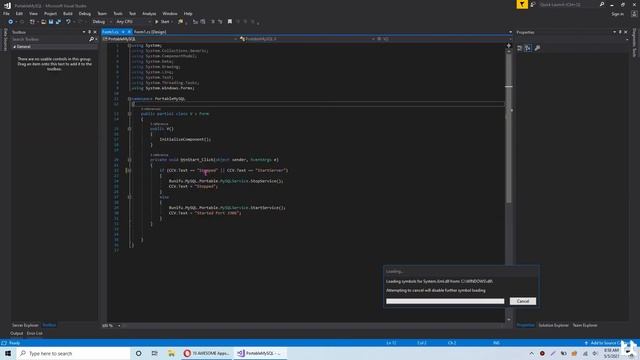The width and height of the screenshot is (640, 360).
Task: Open the Start button dropdown arrow
Action: (x=172, y=22)
